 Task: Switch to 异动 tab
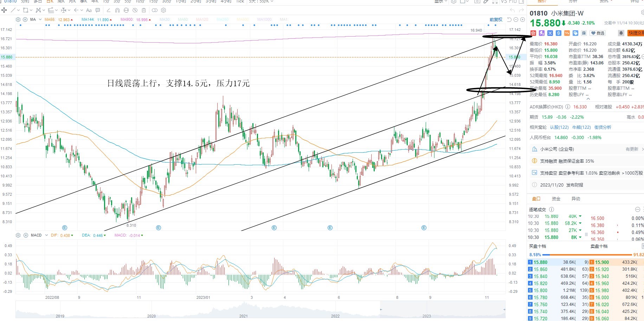click(x=576, y=199)
